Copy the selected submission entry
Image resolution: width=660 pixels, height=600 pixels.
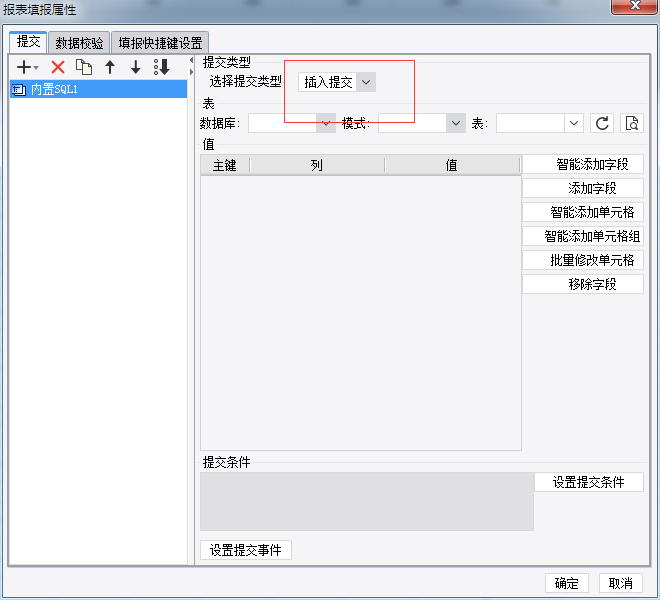pyautogui.click(x=84, y=67)
